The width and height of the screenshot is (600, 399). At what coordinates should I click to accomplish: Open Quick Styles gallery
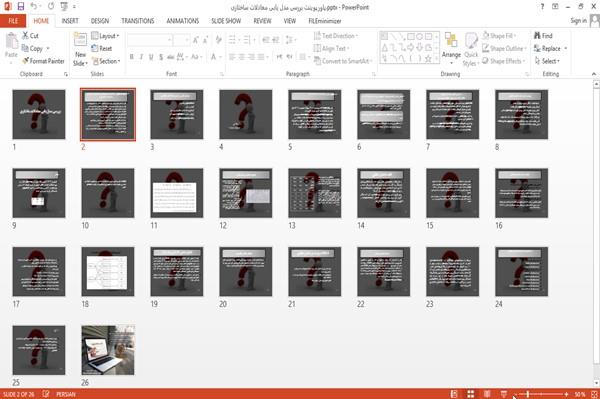click(471, 49)
